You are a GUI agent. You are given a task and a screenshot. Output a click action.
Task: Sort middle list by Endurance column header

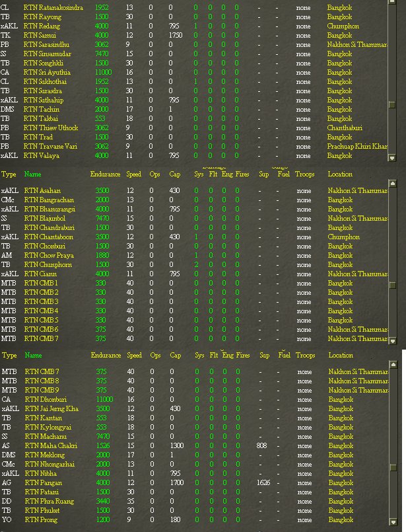click(x=105, y=174)
